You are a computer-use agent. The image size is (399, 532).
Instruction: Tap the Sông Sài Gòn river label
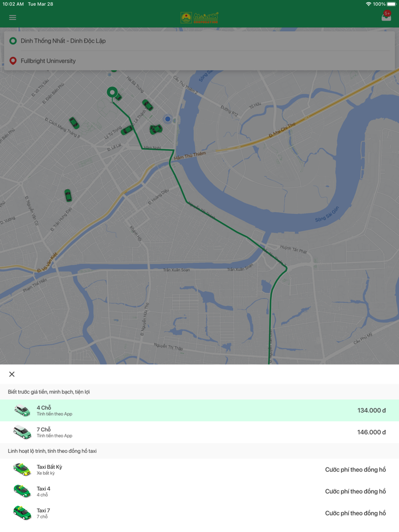pyautogui.click(x=327, y=214)
